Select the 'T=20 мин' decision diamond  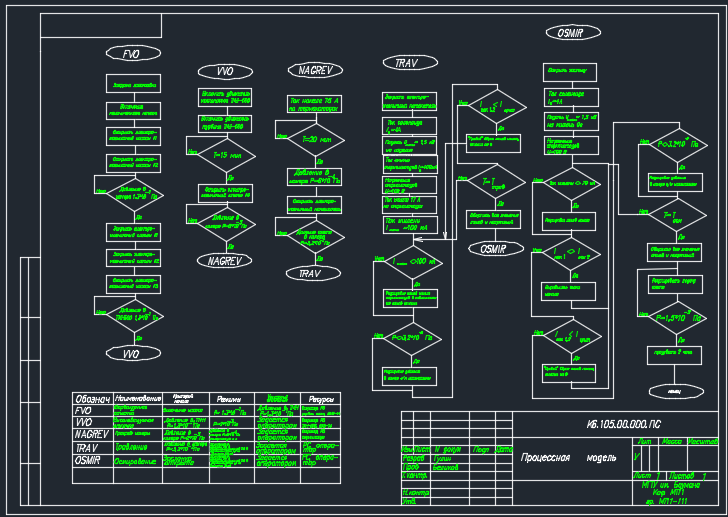pyautogui.click(x=316, y=139)
